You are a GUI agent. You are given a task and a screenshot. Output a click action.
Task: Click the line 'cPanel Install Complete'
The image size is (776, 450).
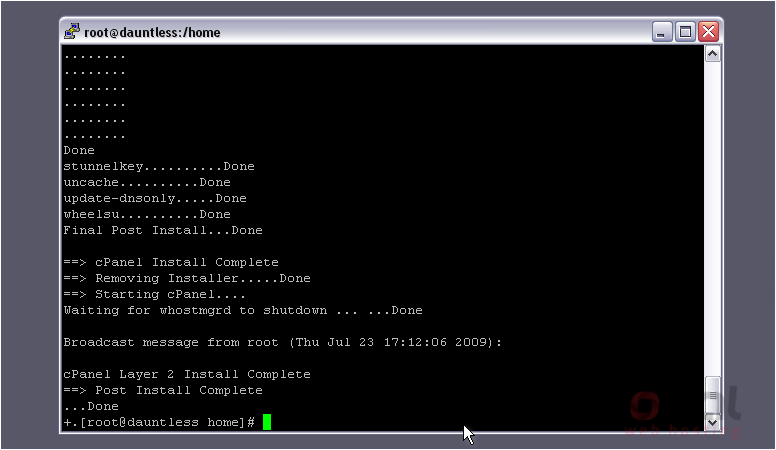(171, 262)
